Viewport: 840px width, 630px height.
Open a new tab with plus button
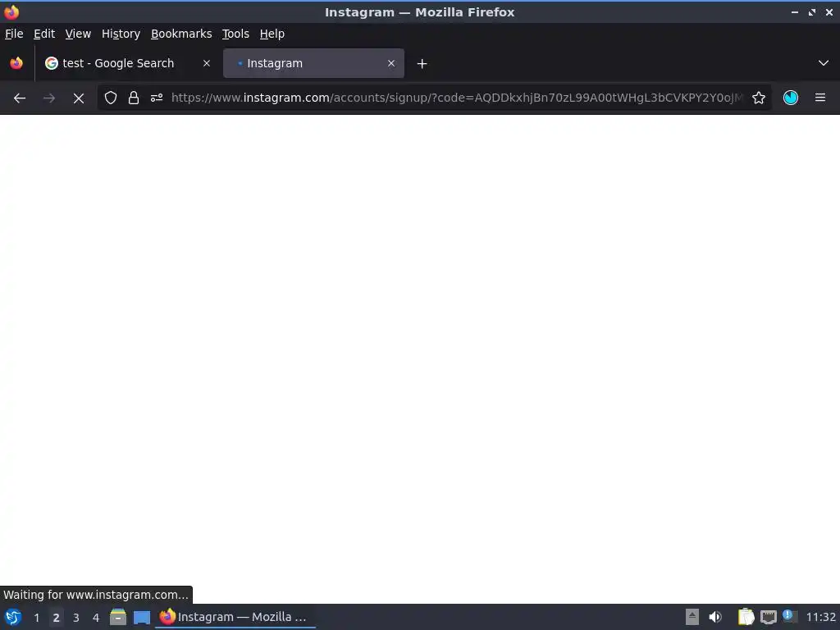click(x=422, y=64)
